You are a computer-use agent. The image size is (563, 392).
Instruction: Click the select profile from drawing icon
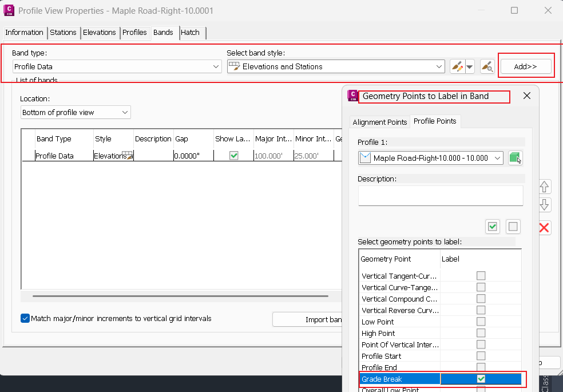[516, 158]
